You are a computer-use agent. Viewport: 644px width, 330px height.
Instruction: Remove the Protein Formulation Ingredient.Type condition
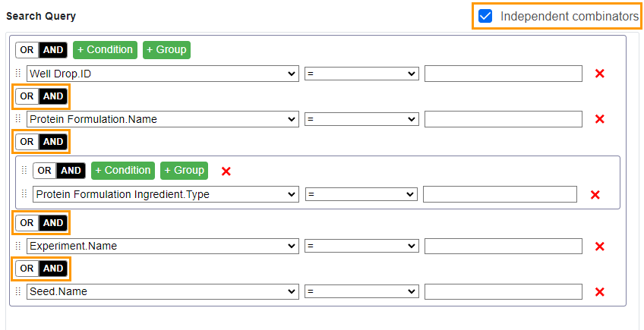(595, 195)
